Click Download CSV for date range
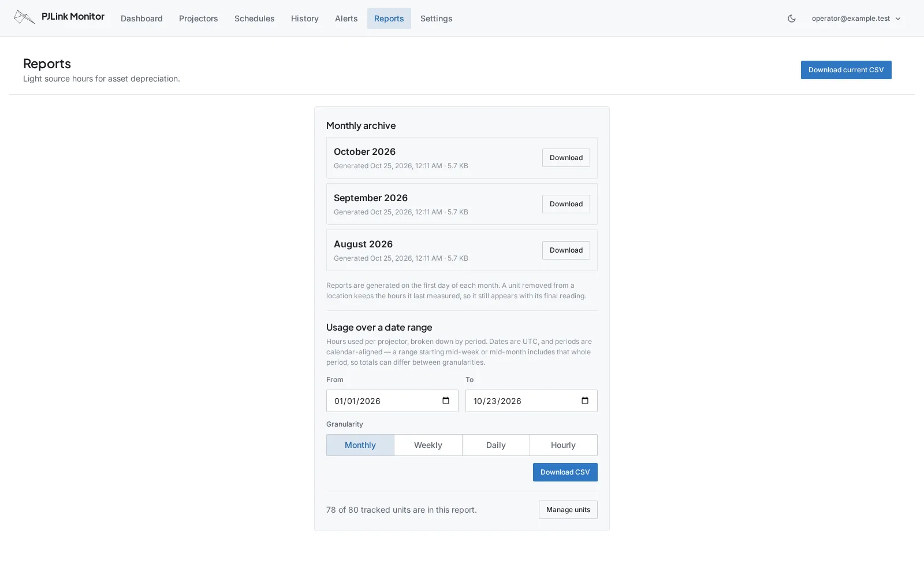This screenshot has width=924, height=578. (565, 472)
